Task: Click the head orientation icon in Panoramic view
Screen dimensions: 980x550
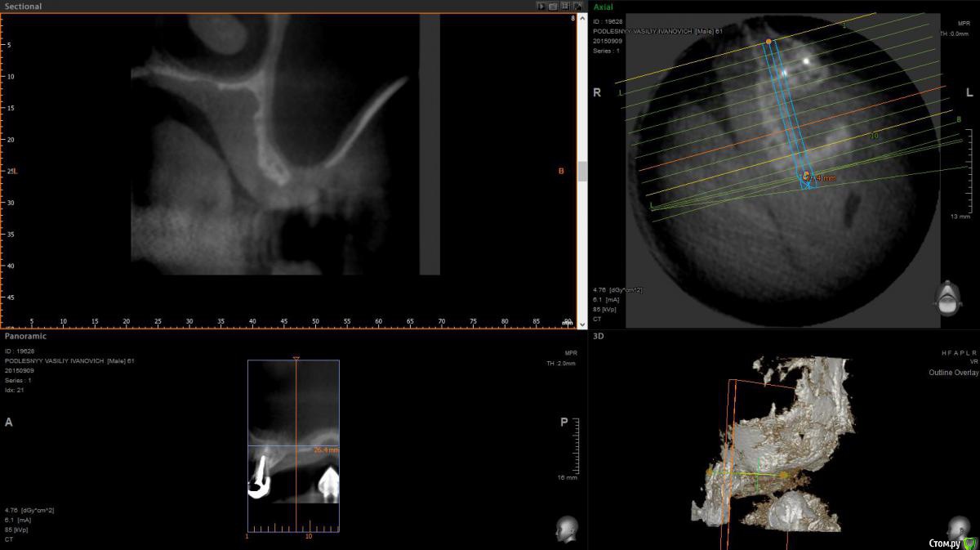Action: click(x=565, y=529)
